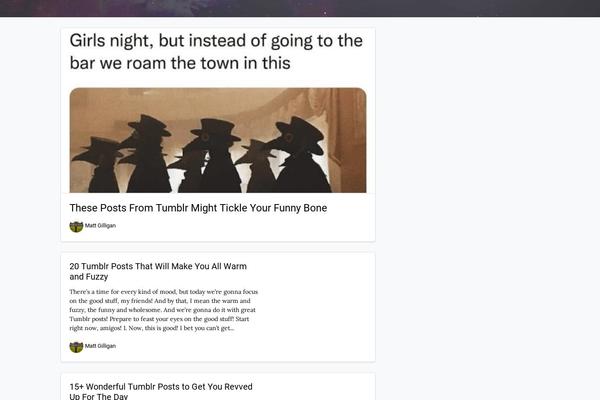
Task: Click Matt Gilligan avatar under Warm and Fuzzy article
Action: pyautogui.click(x=76, y=347)
